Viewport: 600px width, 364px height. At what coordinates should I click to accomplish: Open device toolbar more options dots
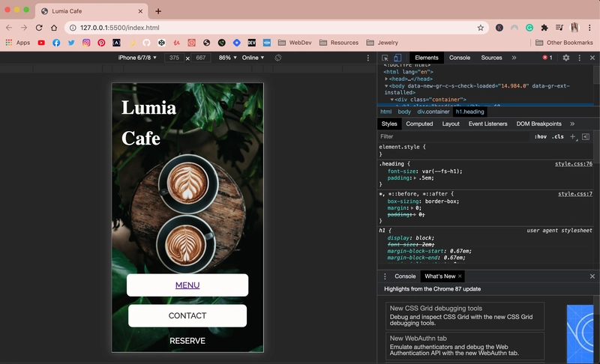[x=368, y=58]
